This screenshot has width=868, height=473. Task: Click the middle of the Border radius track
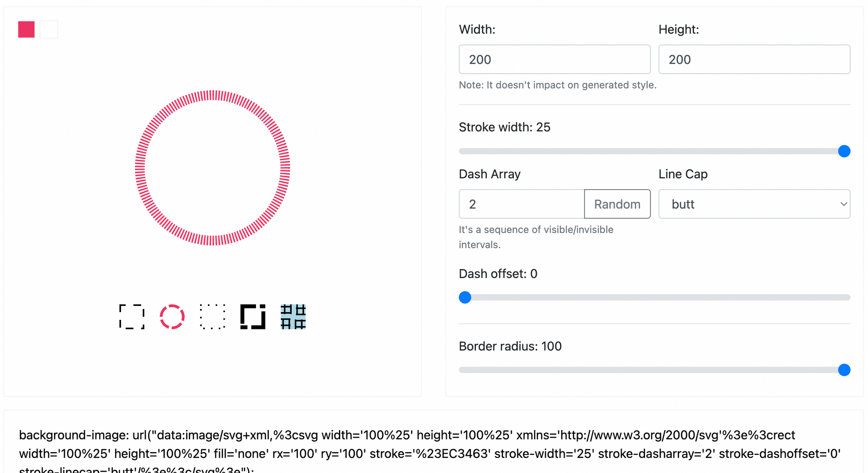coord(654,370)
